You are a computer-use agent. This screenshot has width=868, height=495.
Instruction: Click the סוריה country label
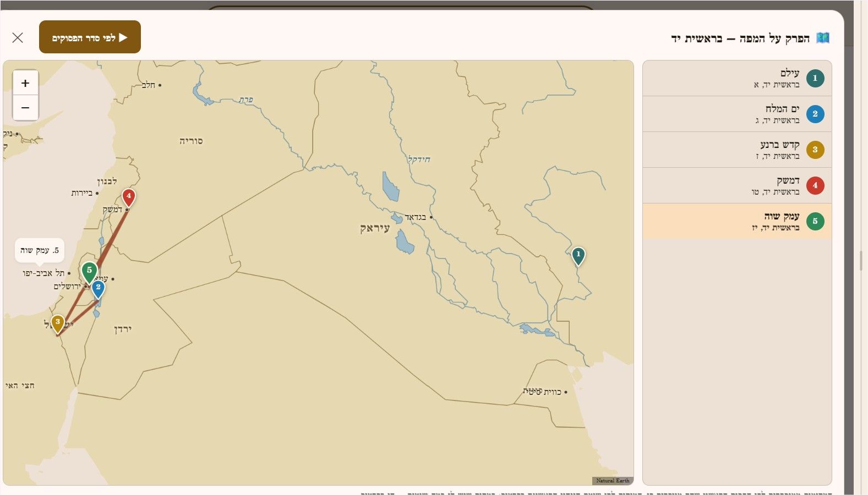pos(191,141)
